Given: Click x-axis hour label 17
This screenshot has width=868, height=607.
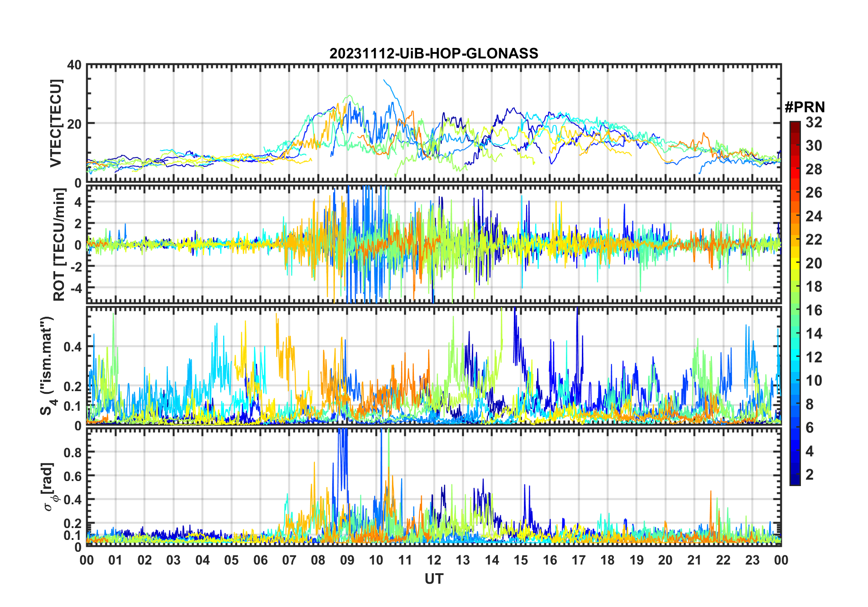Looking at the screenshot, I should coord(579,560).
